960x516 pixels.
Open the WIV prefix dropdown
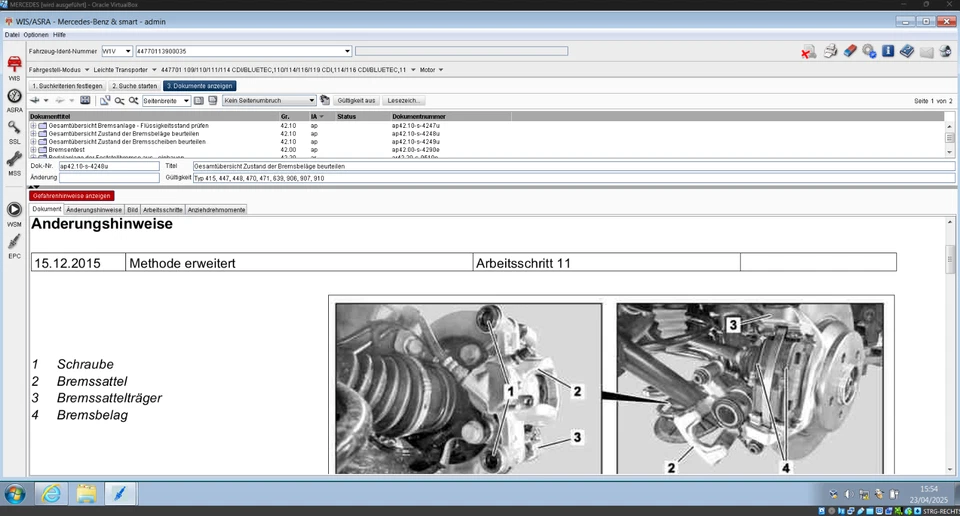click(128, 51)
